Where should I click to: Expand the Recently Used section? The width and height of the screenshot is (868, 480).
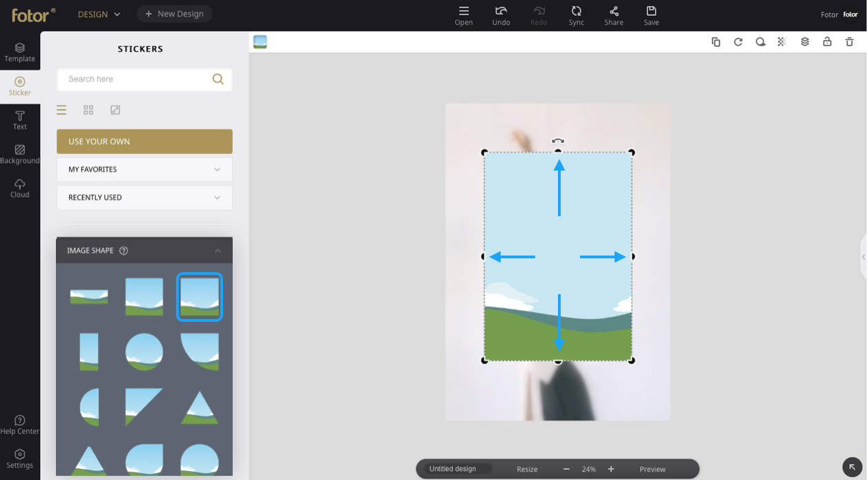click(x=144, y=198)
